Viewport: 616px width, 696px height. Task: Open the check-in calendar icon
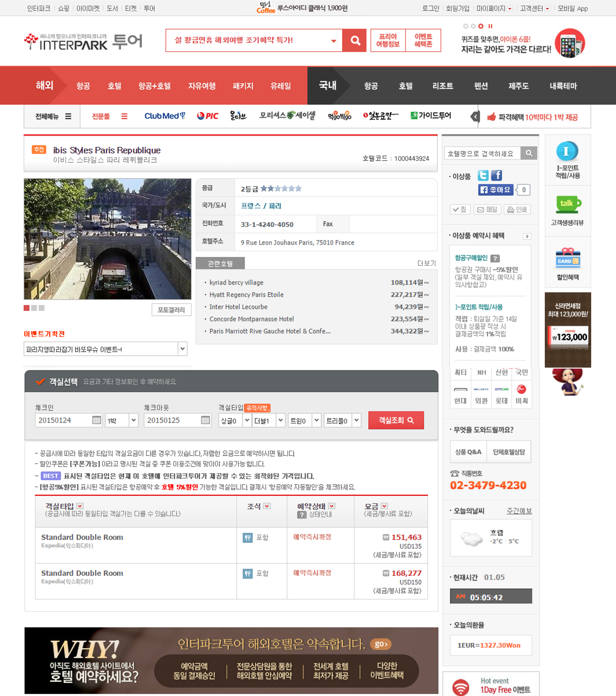(x=96, y=420)
